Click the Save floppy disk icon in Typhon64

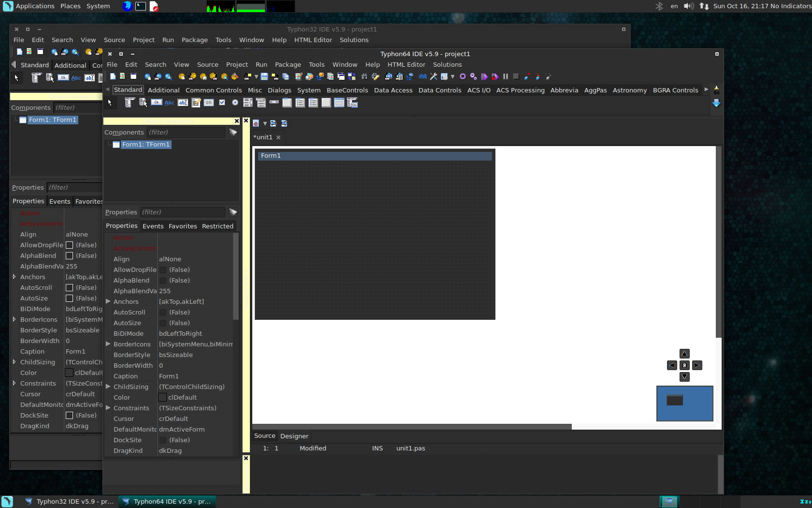coord(264,76)
